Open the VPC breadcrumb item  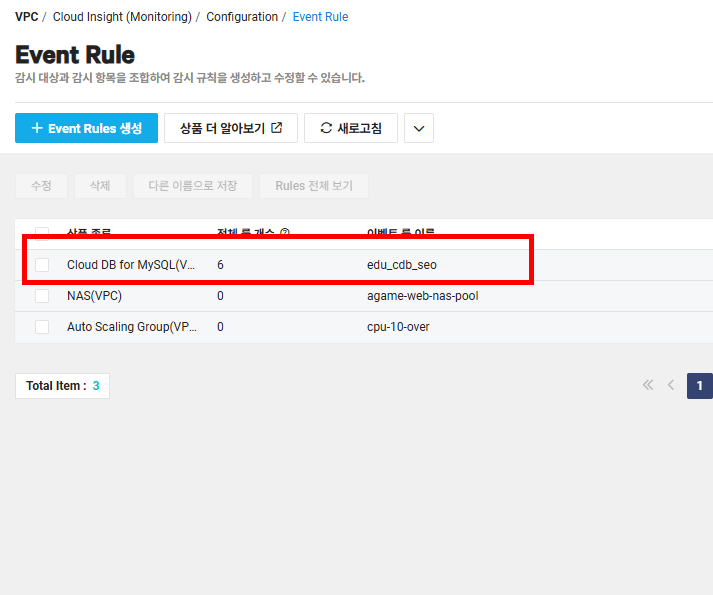[x=26, y=17]
